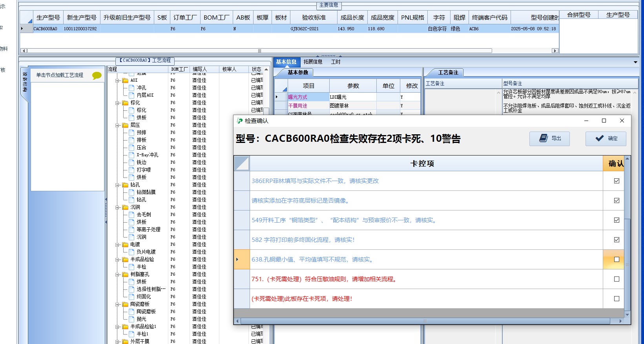
Task: Click the folder icon beside 棕化 group
Action: pos(126,103)
